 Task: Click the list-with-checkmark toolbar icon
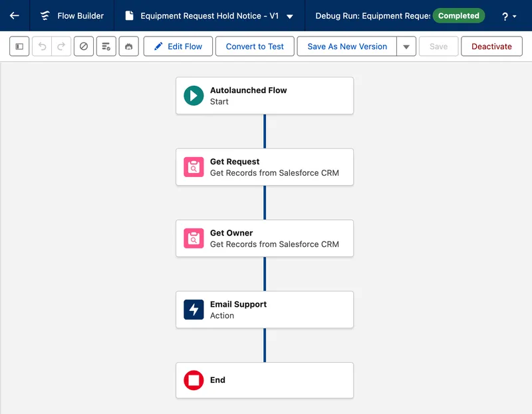pos(106,46)
